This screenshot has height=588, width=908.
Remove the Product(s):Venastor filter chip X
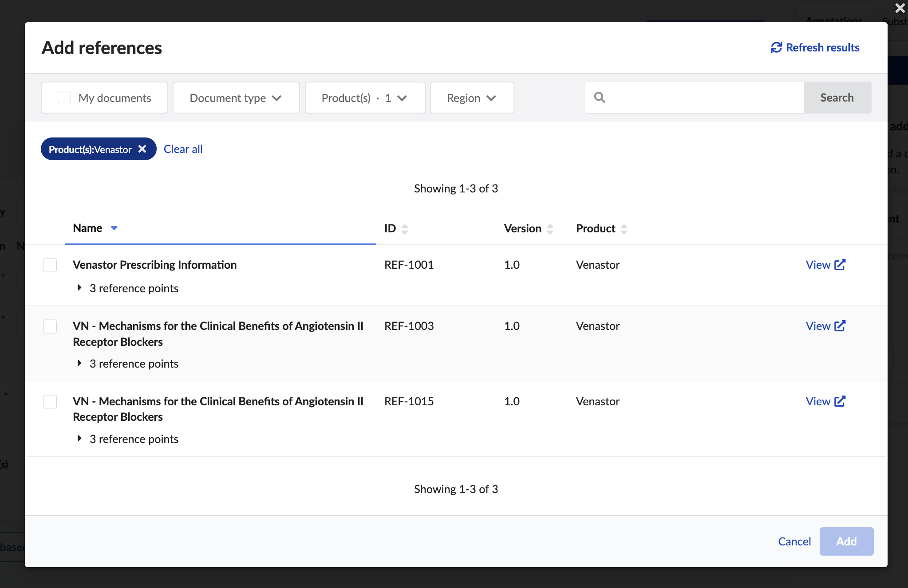tap(142, 149)
